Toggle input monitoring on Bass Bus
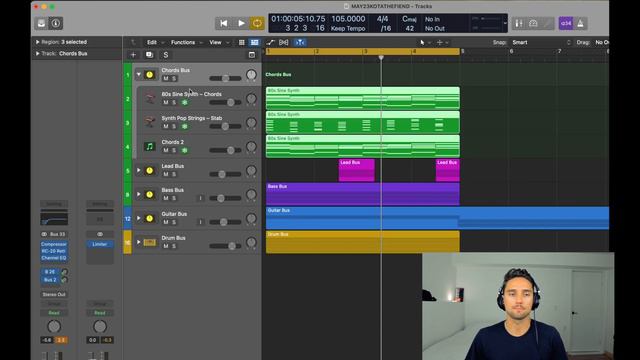Image resolution: width=640 pixels, height=360 pixels. pyautogui.click(x=200, y=198)
